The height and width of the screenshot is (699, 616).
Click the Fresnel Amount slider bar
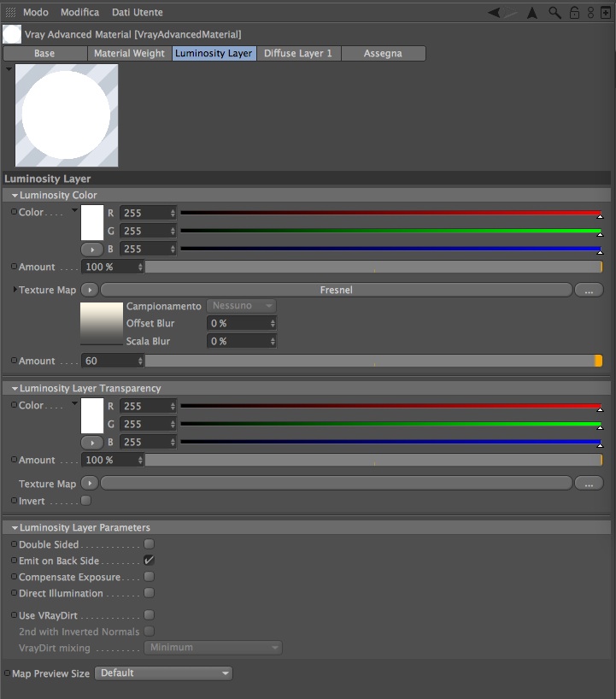(373, 361)
